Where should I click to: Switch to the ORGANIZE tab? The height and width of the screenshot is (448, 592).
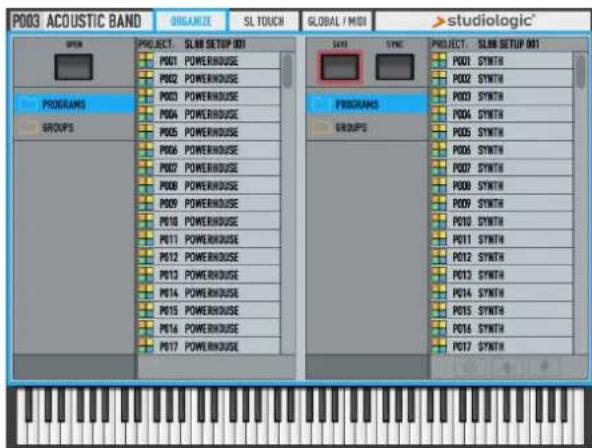(191, 21)
